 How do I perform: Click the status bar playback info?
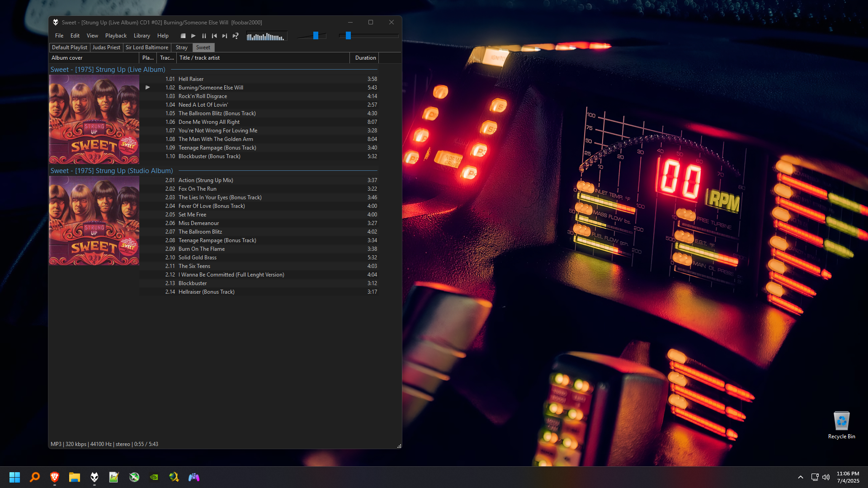(x=104, y=444)
